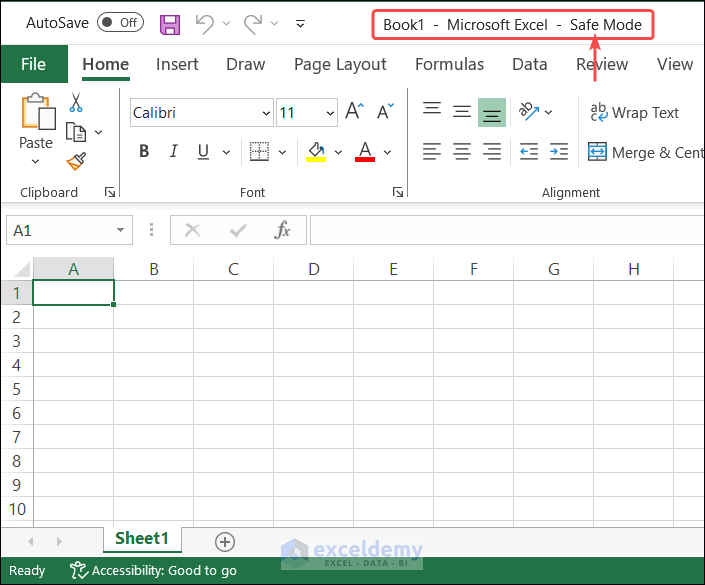Click the Orientation text angle icon

529,111
